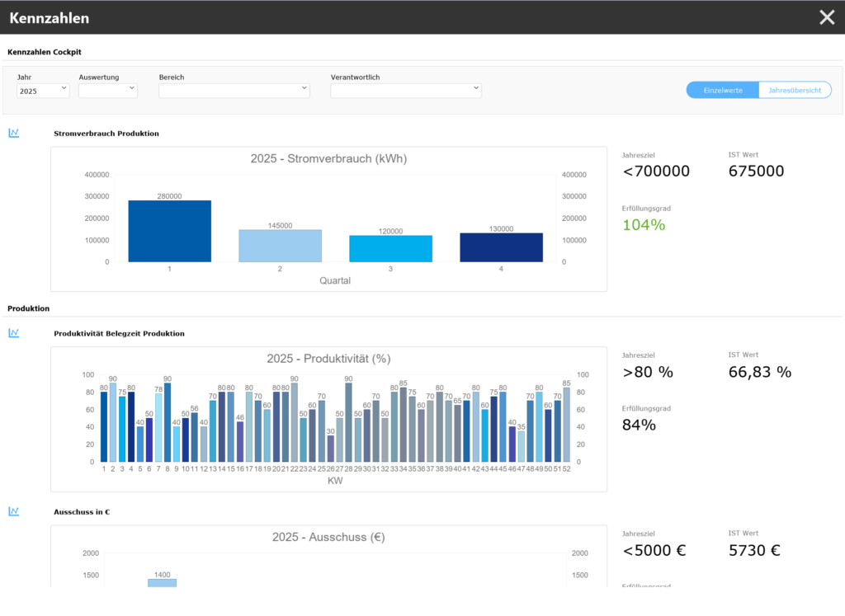Click the 1400 bar in the Ausschuss chart
This screenshot has height=616, width=845.
point(162,583)
